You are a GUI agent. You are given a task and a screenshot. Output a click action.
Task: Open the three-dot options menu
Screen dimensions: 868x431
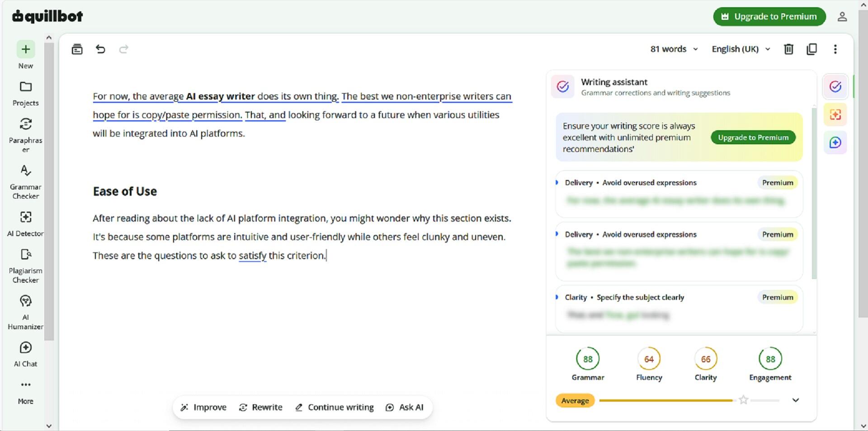(x=835, y=49)
